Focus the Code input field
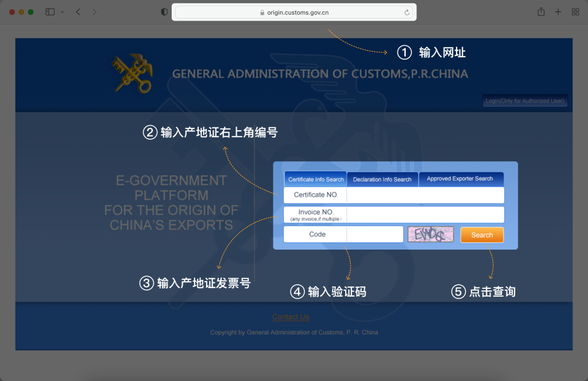Image resolution: width=588 pixels, height=381 pixels. tap(375, 234)
